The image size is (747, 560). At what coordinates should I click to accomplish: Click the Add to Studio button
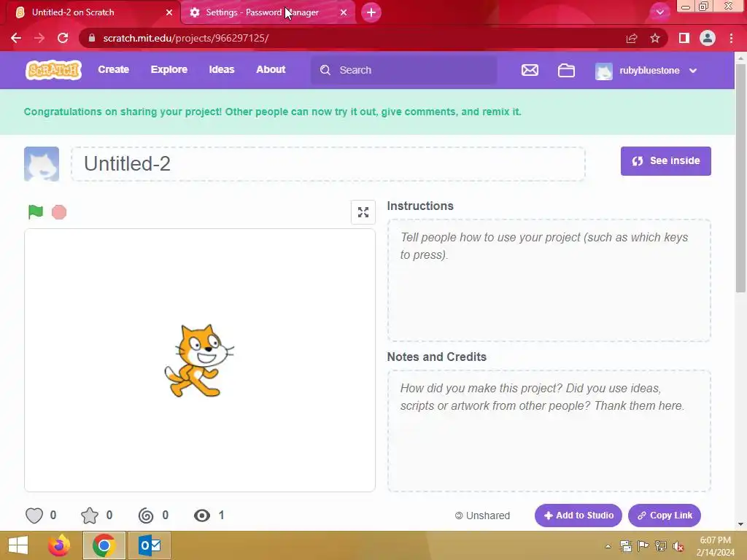[x=578, y=516]
